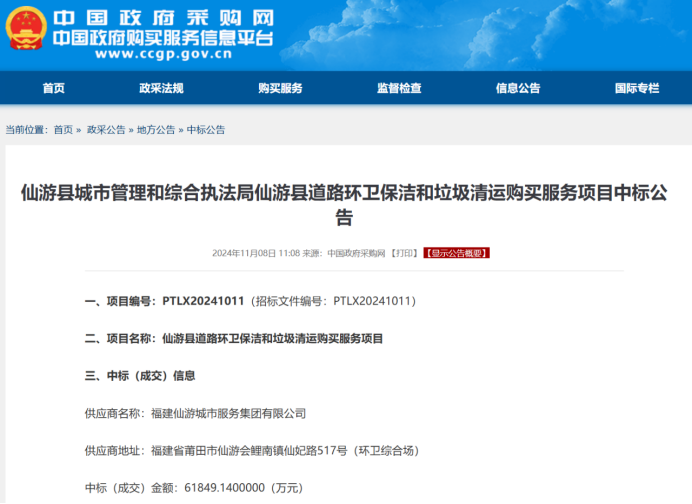Open 信息公告 in the navigation bar
Viewport: 692px width, 504px height.
click(x=518, y=88)
